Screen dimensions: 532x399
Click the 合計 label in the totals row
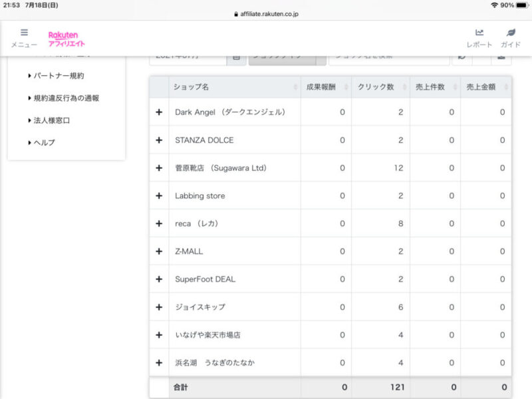point(180,387)
